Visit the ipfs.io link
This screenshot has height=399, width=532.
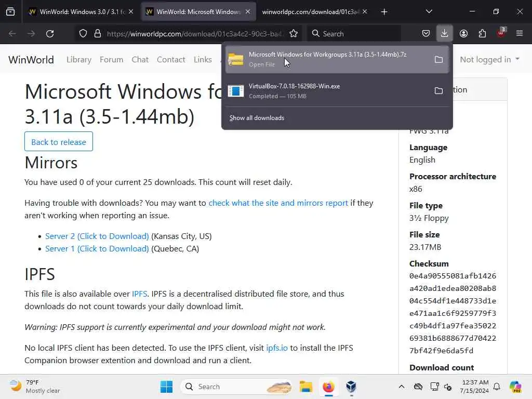(277, 348)
